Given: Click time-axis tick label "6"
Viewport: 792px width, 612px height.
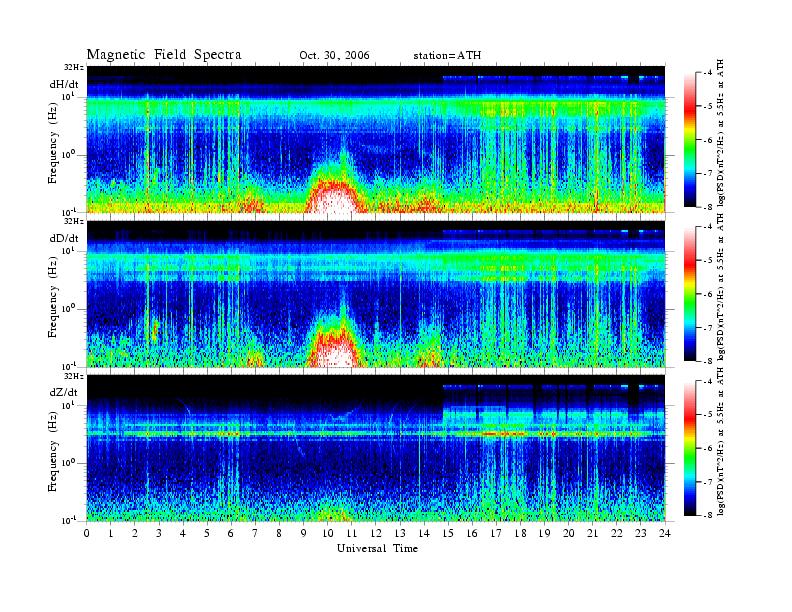Looking at the screenshot, I should [231, 533].
